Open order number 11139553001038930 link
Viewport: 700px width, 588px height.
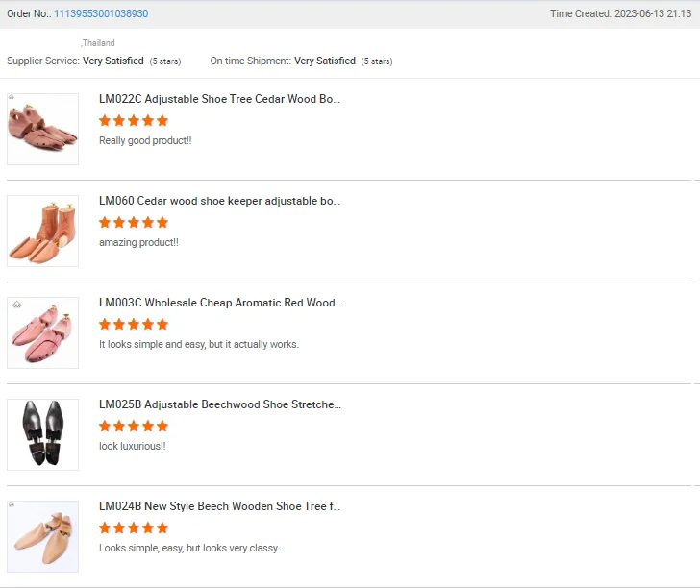[101, 14]
